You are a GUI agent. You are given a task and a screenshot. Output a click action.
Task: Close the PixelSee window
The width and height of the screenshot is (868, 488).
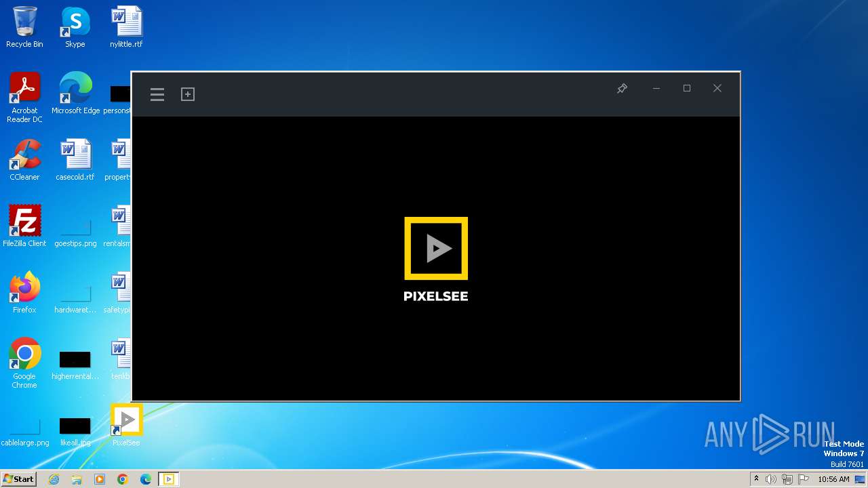(x=717, y=88)
